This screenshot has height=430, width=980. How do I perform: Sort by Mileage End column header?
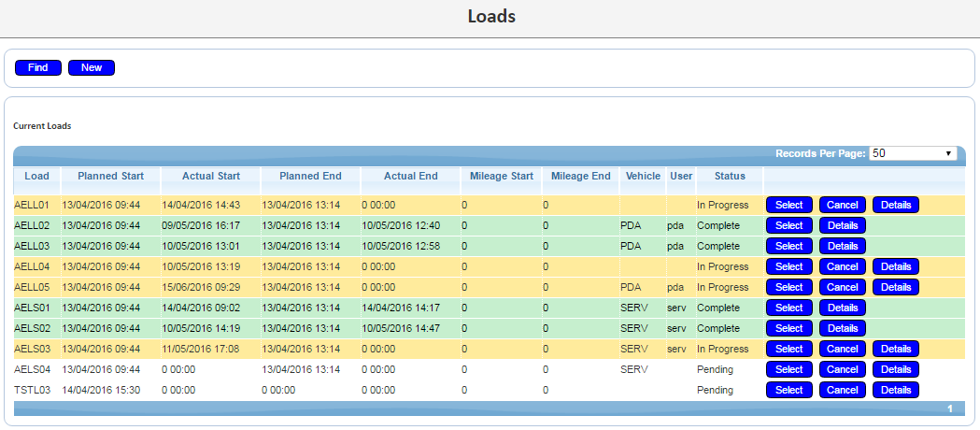(x=581, y=177)
